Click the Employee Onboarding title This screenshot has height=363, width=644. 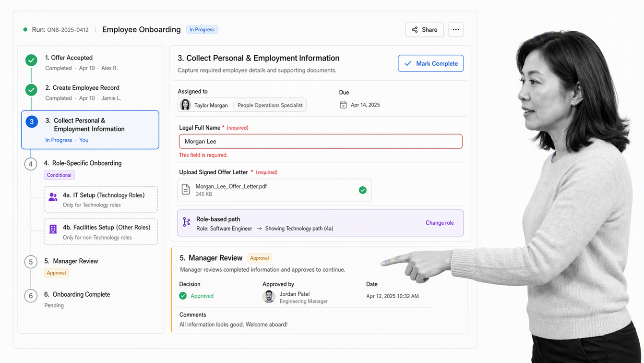click(142, 30)
